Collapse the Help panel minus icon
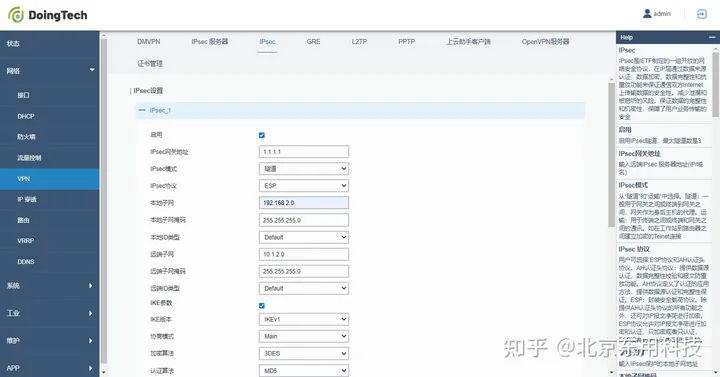720x377 pixels. [712, 37]
